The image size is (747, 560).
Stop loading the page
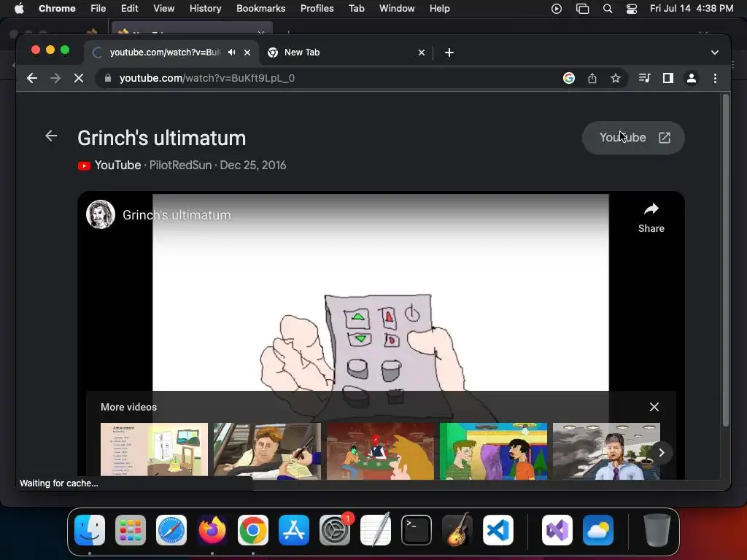[79, 78]
